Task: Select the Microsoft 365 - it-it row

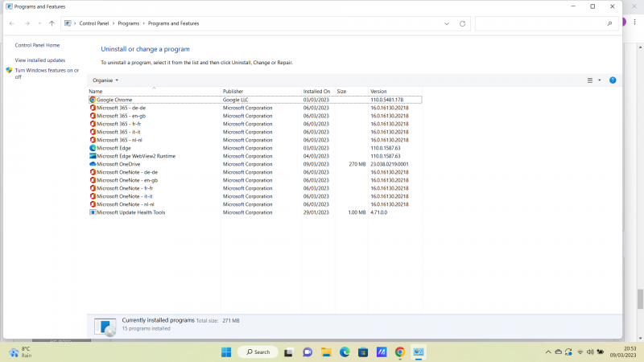Action: 255,132
